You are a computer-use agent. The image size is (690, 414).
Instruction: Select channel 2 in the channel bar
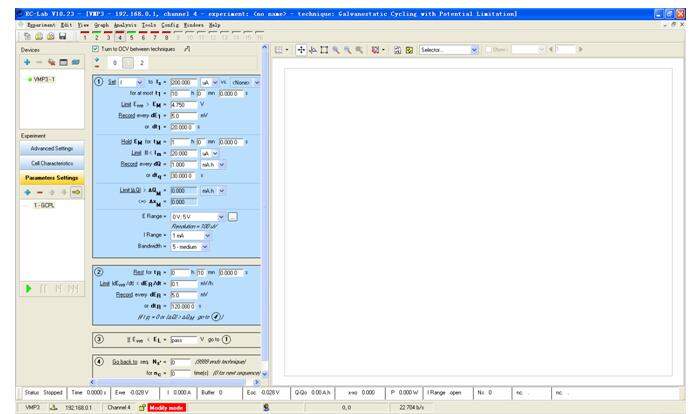(96, 37)
